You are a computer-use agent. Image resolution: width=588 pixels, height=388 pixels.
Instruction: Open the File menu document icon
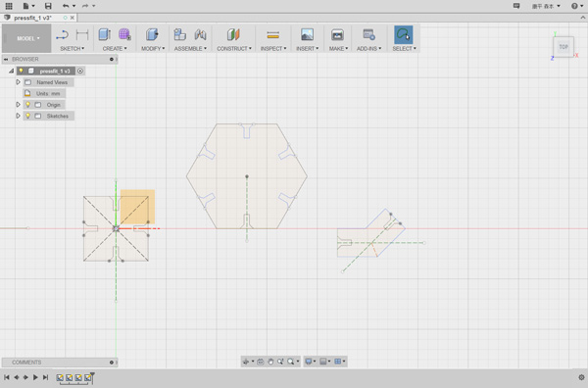(25, 6)
